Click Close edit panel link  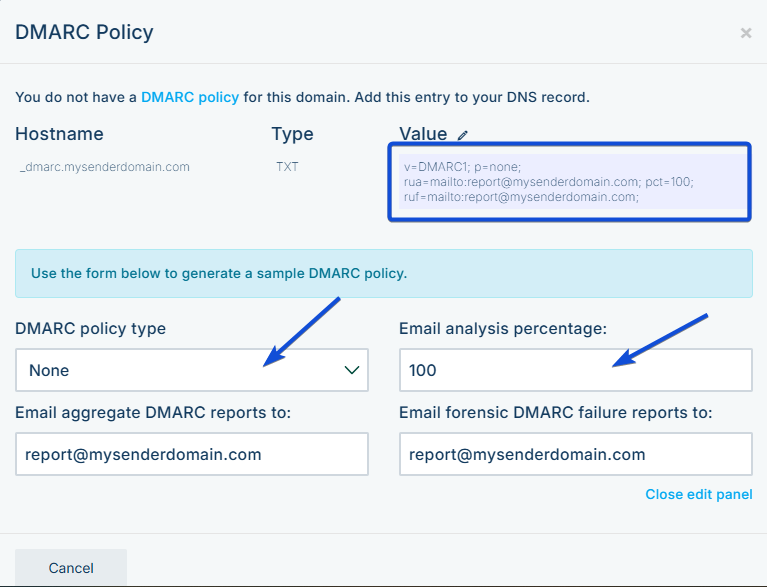click(699, 494)
